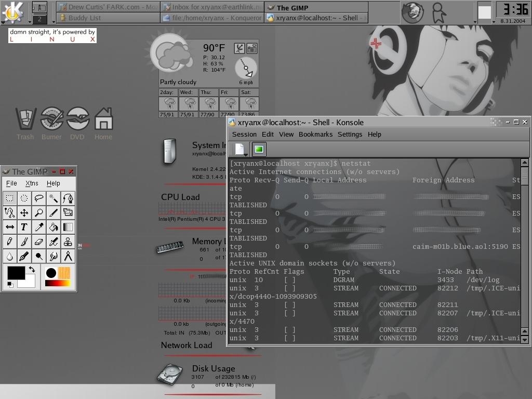
Task: Open the Home folder desktop icon
Action: tap(103, 124)
